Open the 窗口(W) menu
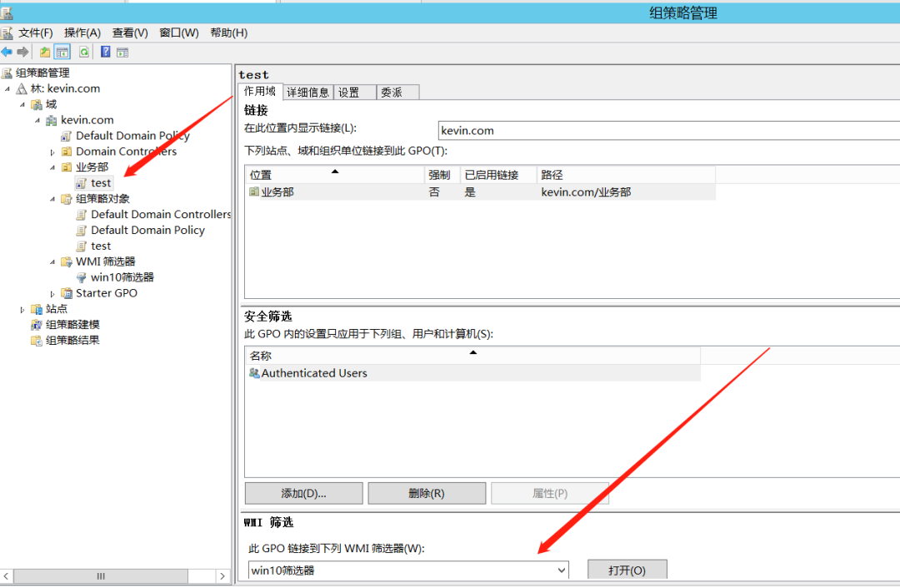This screenshot has height=588, width=900. pos(179,32)
